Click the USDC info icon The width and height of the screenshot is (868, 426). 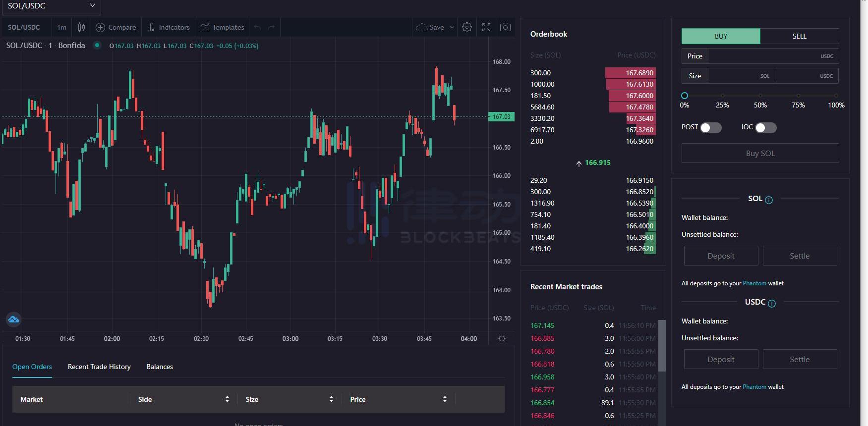(772, 304)
